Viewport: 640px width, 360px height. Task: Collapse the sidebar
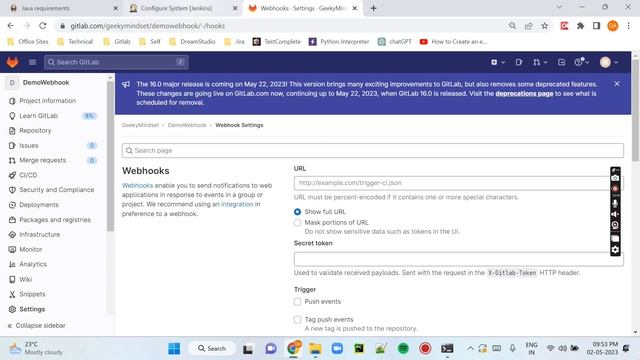pyautogui.click(x=37, y=325)
